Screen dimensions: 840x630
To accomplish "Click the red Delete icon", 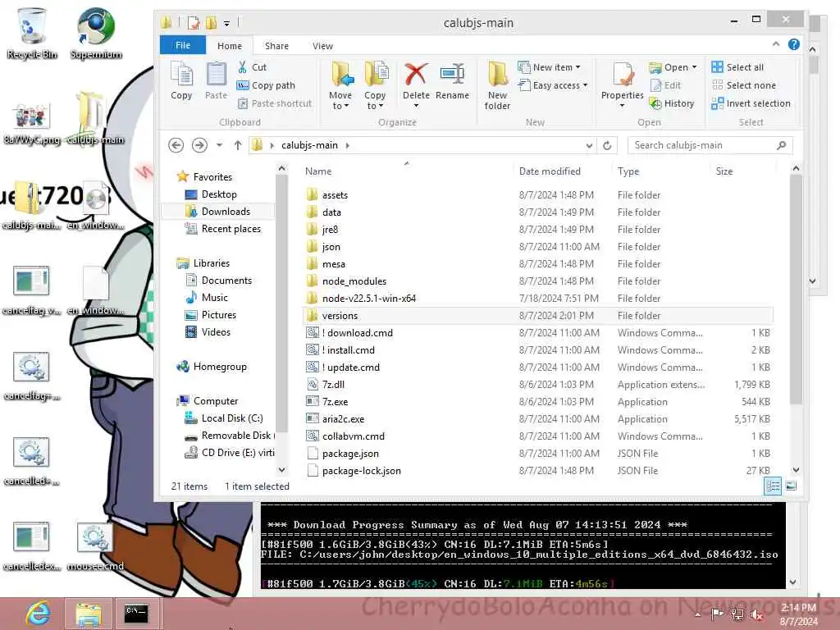I will (x=416, y=75).
